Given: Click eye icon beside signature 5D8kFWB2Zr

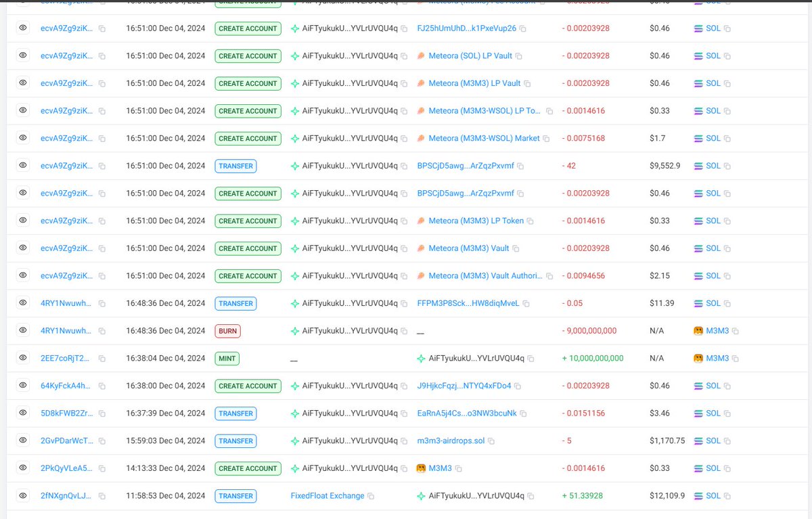Looking at the screenshot, I should click(22, 413).
